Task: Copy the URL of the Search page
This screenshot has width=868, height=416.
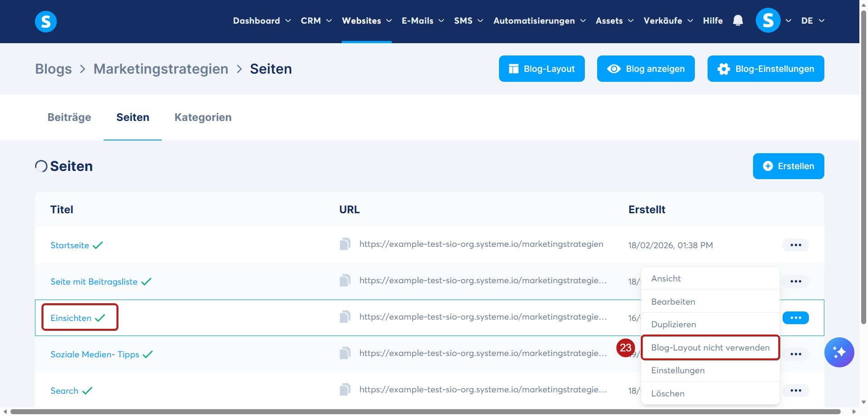Action: pyautogui.click(x=345, y=390)
